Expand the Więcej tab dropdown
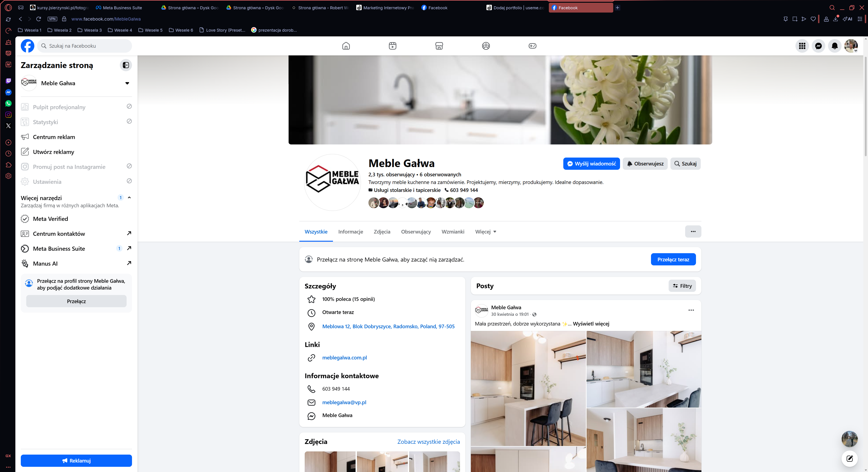 (486, 232)
